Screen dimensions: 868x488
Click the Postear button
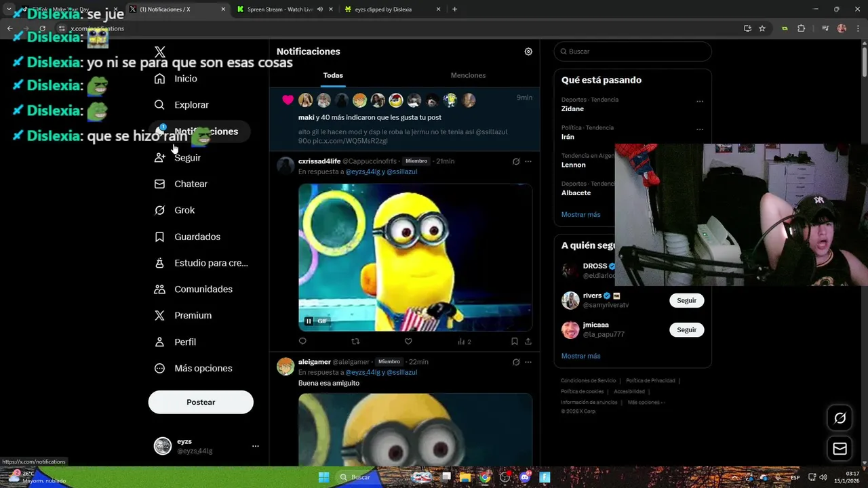point(201,402)
